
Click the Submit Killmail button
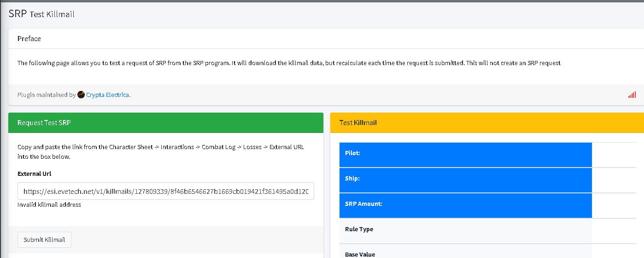44,240
